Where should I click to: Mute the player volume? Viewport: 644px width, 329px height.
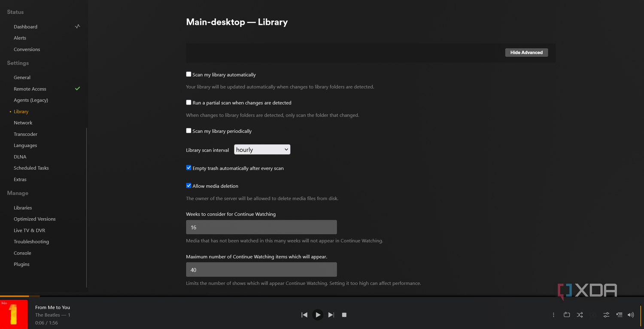[631, 315]
